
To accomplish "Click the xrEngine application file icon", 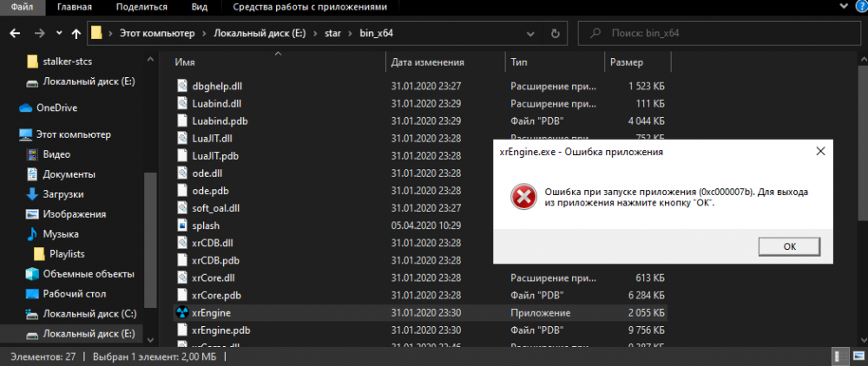I will 182,312.
